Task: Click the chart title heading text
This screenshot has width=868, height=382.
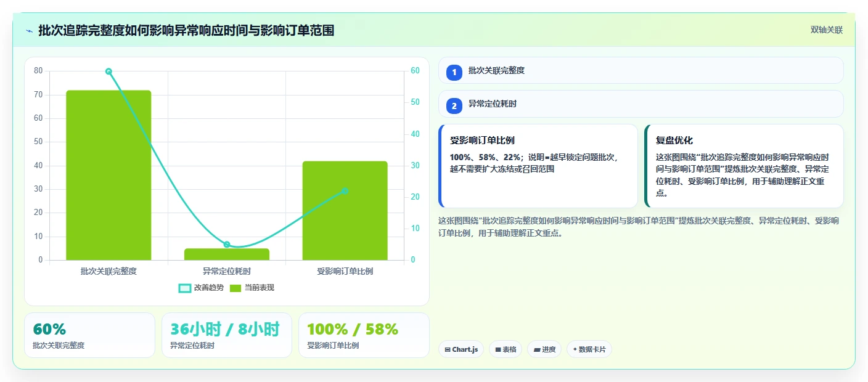Action: [186, 30]
